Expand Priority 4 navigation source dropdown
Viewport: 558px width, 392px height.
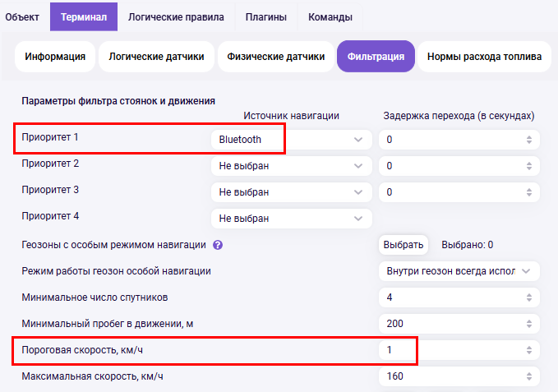coord(292,219)
